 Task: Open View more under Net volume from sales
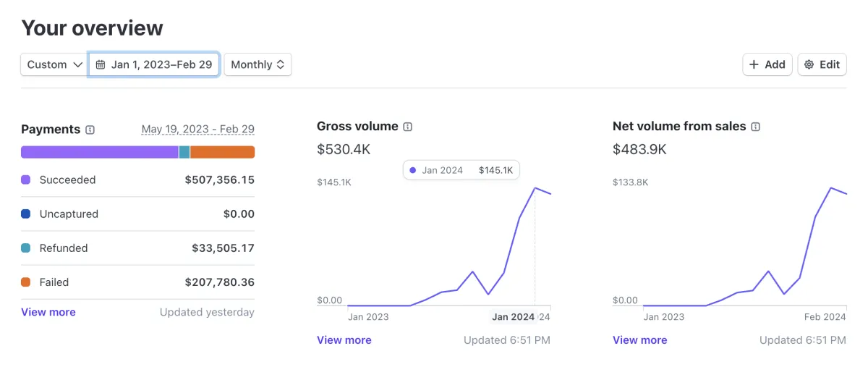(640, 340)
